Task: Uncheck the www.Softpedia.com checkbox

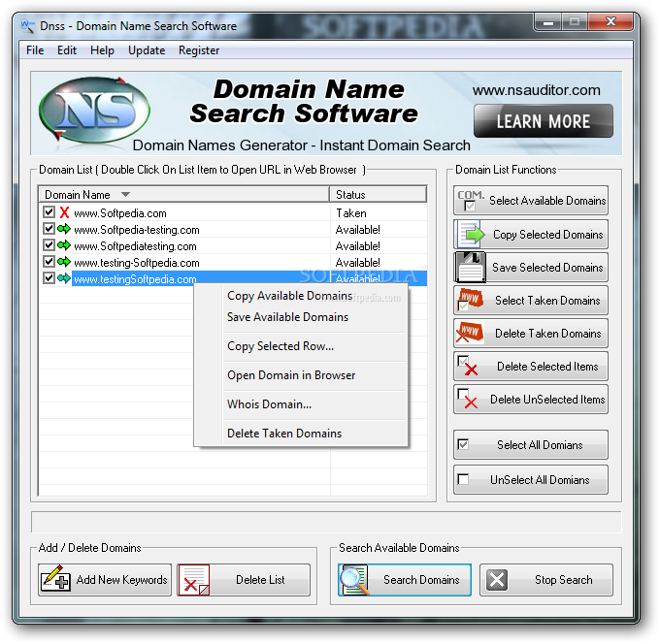Action: [49, 211]
